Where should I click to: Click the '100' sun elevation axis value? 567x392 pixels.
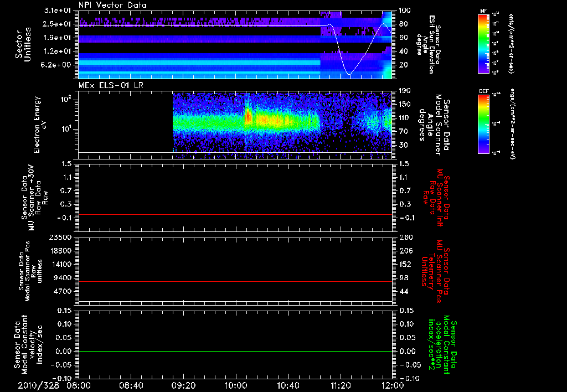click(405, 11)
